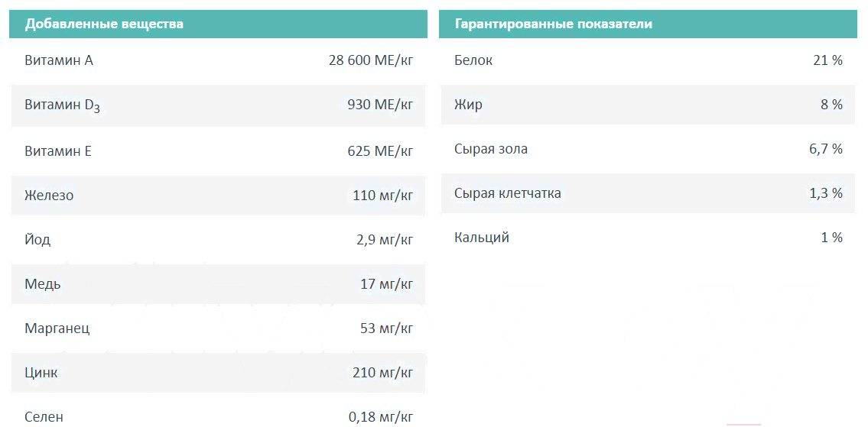Select the "Марганец" row label
868x427 pixels.
click(x=57, y=328)
